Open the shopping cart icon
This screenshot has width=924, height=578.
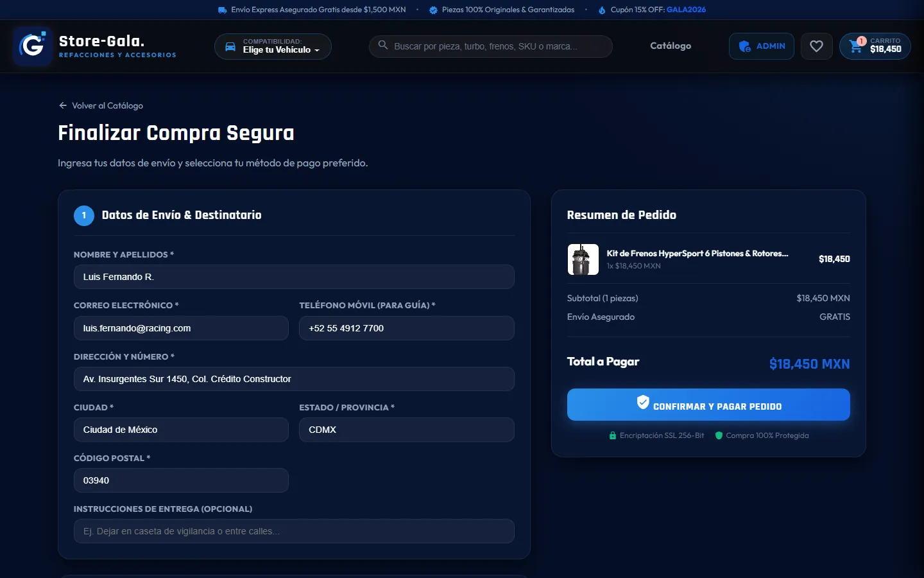856,46
